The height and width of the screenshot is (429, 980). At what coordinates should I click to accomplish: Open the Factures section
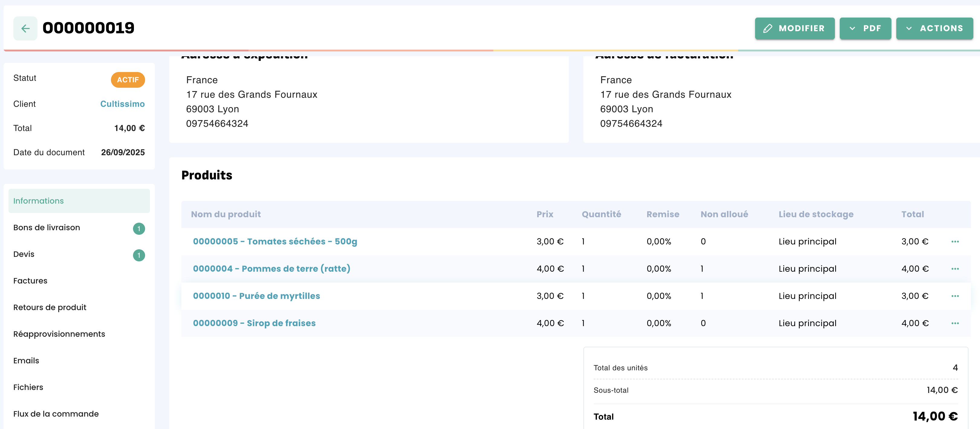coord(31,280)
